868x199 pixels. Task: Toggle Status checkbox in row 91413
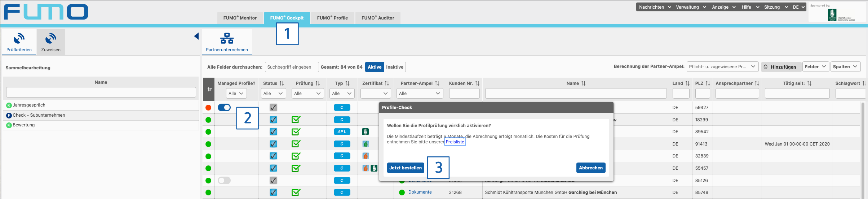pyautogui.click(x=273, y=144)
